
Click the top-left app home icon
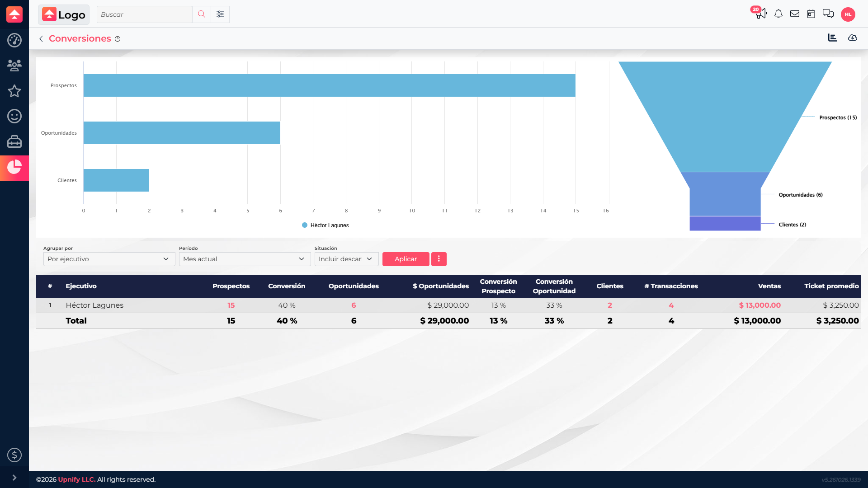(x=14, y=14)
